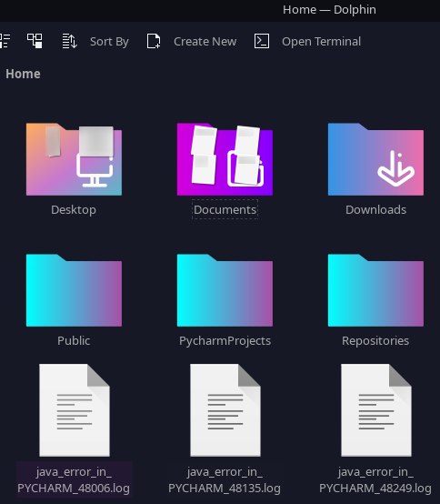
Task: Select the Desktop folder icon
Action: pyautogui.click(x=74, y=159)
